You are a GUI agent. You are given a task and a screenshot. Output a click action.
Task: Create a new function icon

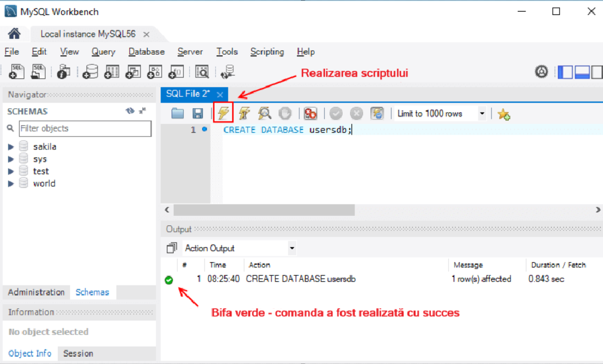click(x=176, y=71)
